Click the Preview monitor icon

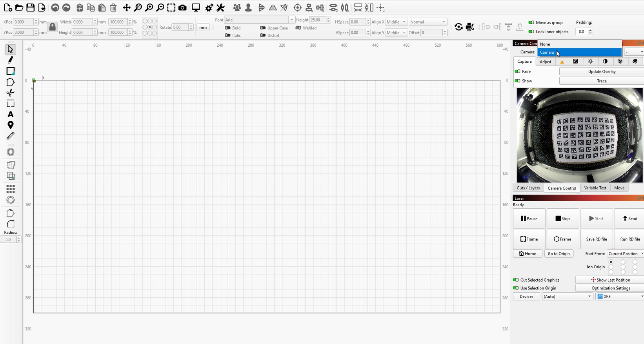click(196, 7)
